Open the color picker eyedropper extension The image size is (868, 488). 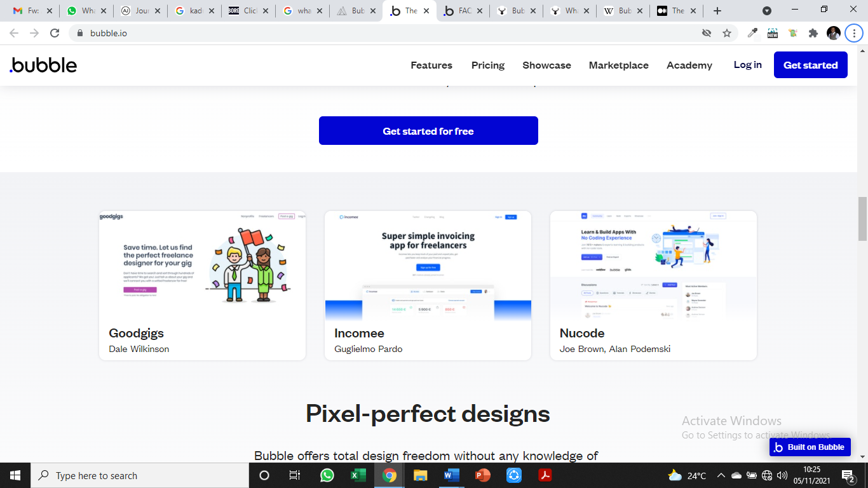pyautogui.click(x=753, y=33)
